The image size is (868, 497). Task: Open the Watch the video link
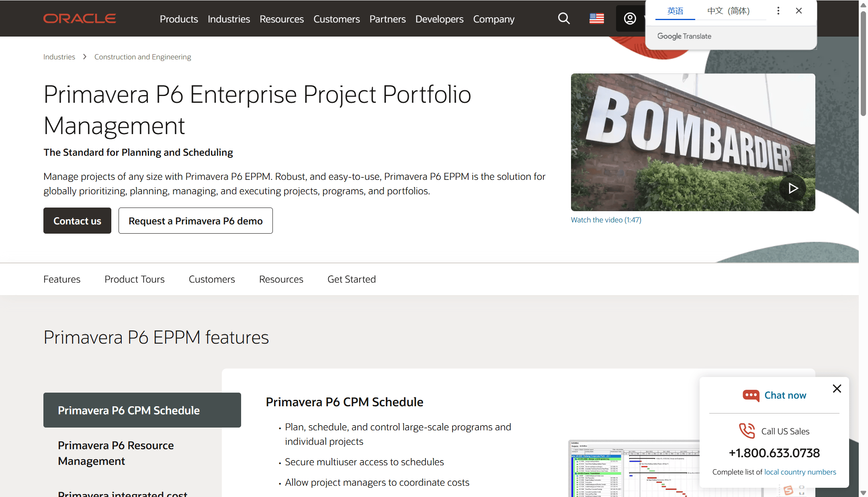tap(606, 220)
